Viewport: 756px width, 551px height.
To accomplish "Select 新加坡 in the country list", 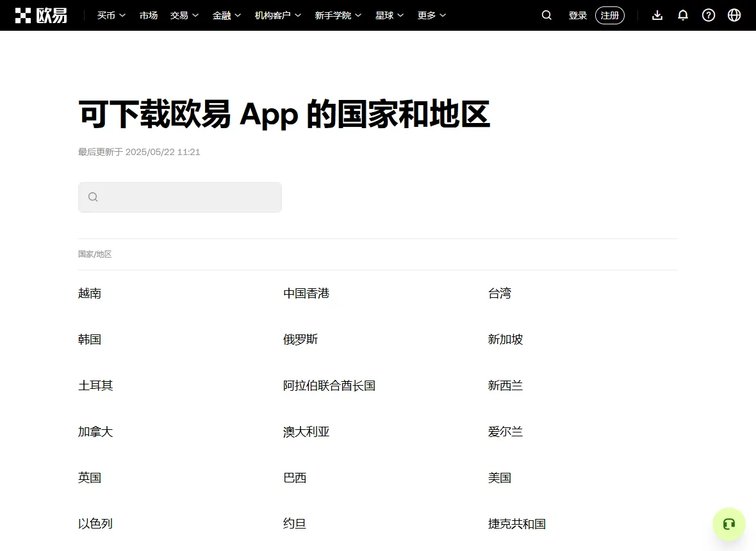I will click(x=505, y=340).
